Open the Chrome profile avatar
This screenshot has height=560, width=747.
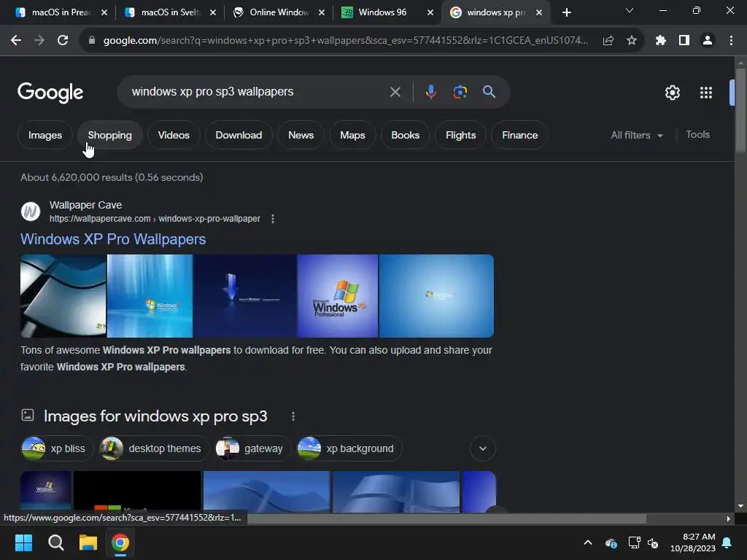(x=708, y=41)
